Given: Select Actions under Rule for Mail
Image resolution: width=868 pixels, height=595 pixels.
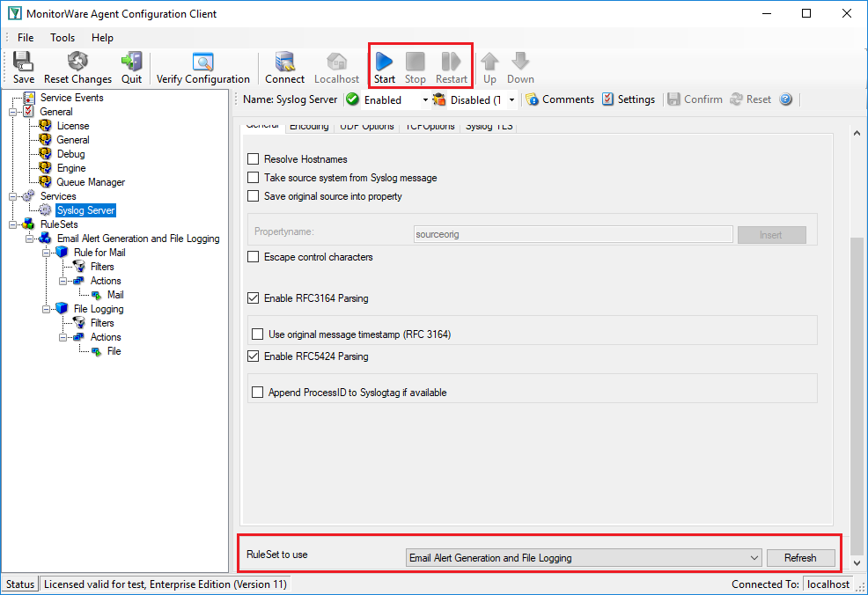Looking at the screenshot, I should click(106, 281).
